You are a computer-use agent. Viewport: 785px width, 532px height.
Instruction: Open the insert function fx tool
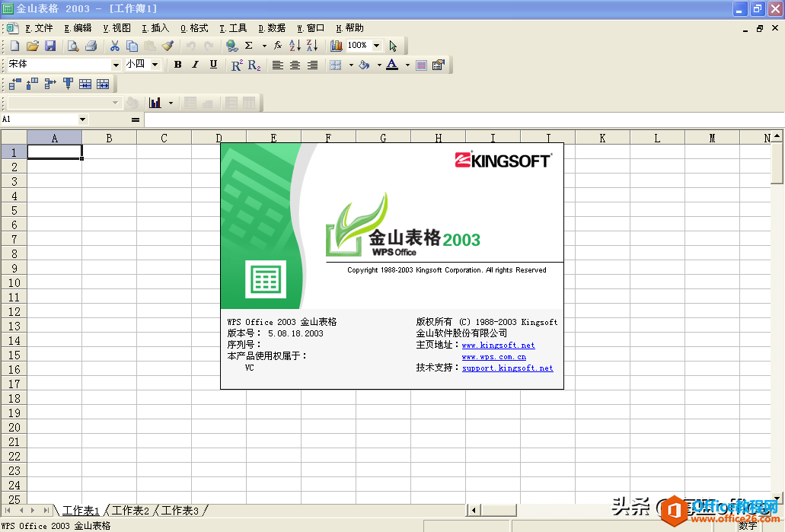[278, 46]
